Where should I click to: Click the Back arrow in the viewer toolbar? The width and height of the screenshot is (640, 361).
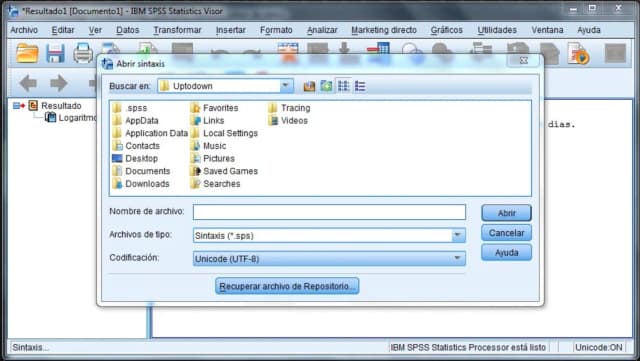pos(28,83)
